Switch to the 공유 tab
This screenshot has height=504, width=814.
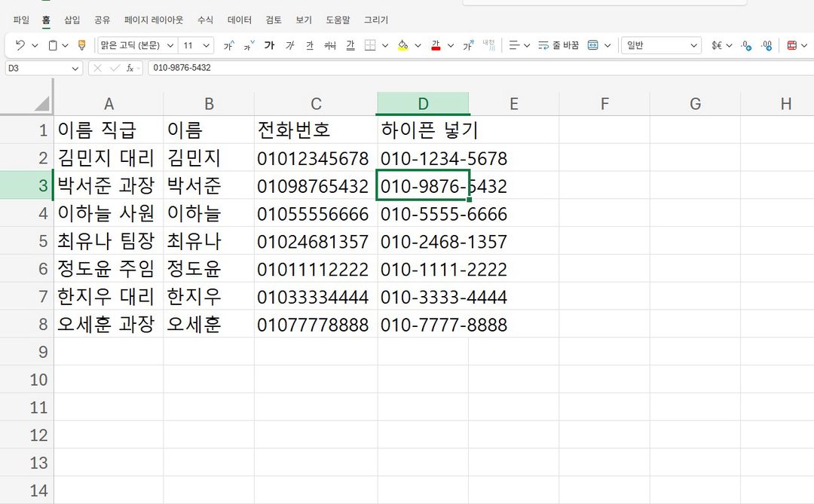pyautogui.click(x=103, y=20)
